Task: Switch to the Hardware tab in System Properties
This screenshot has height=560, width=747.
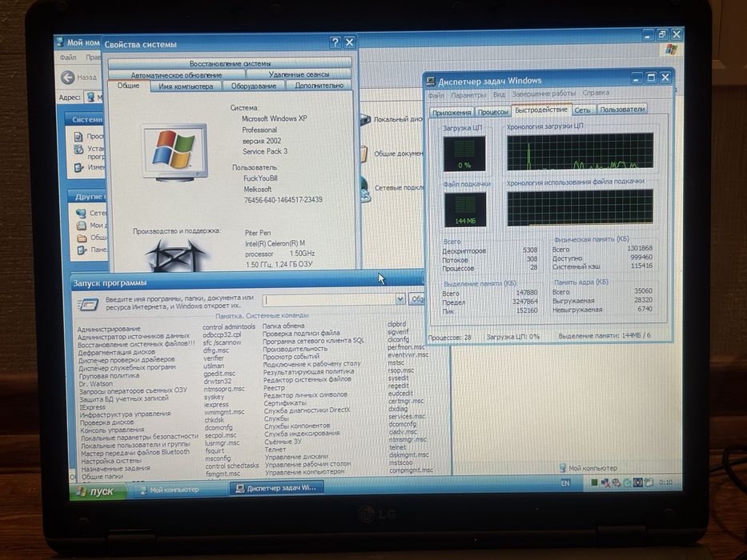Action: click(254, 86)
